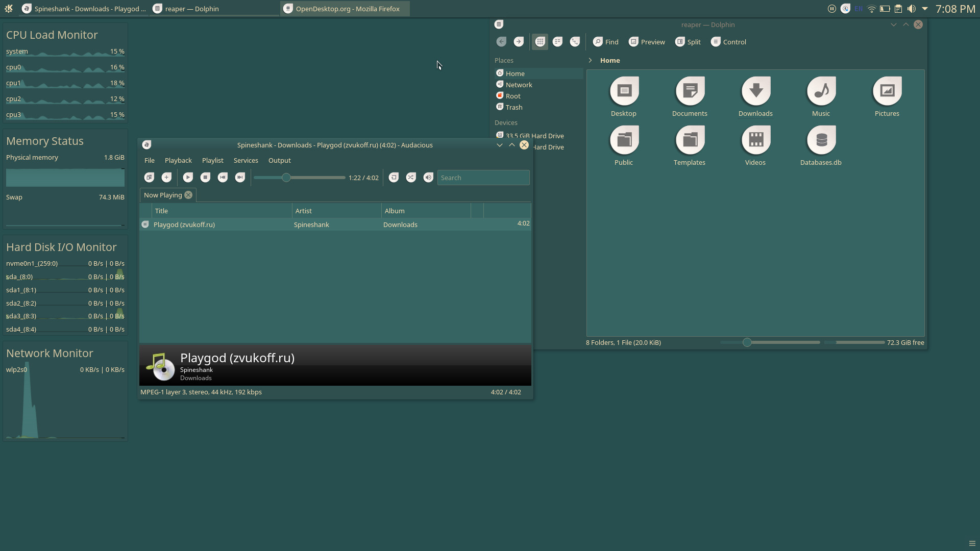Go back in Dolphin navigation
This screenshot has height=551, width=980.
pos(501,42)
